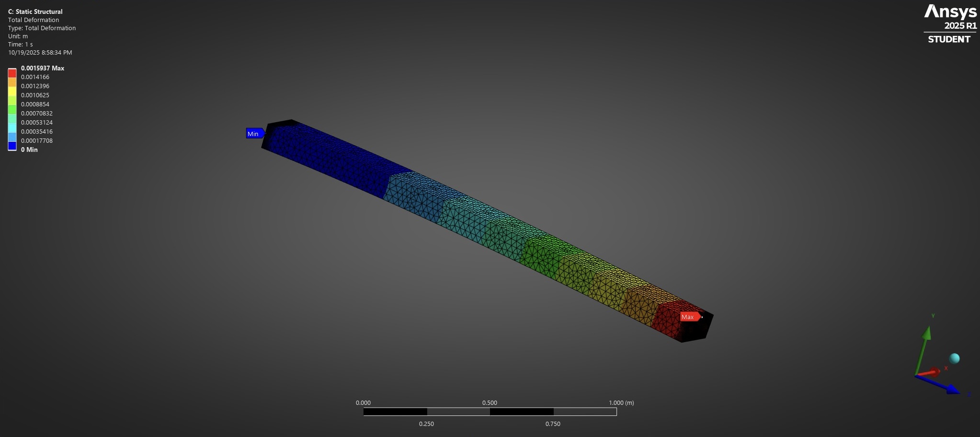Click the cyan isometric view sphere on triad
Screen dimensions: 980x437
954,358
